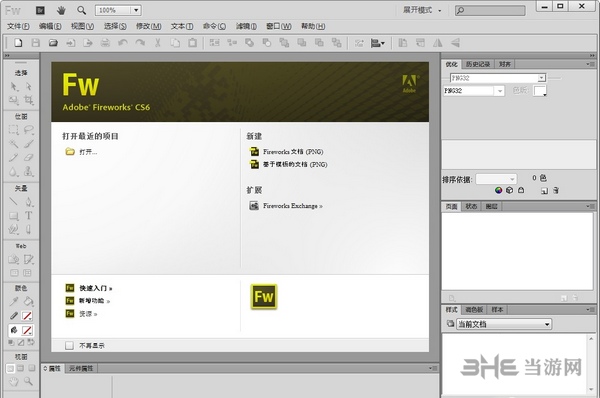The width and height of the screenshot is (600, 398).
Task: Click the Save toolbar icon
Action: coord(36,43)
